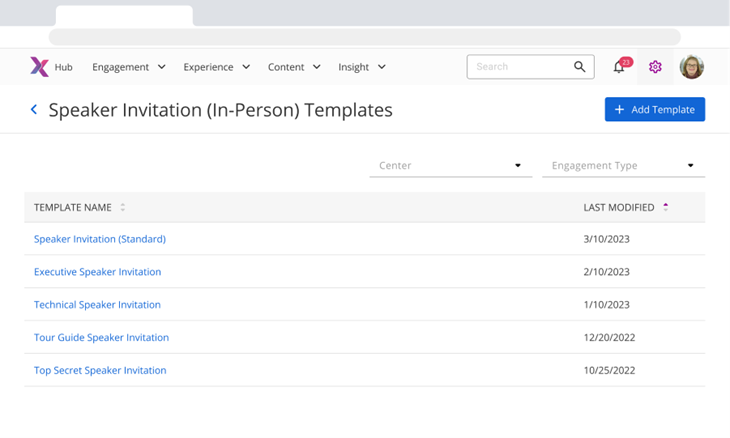Click the Add Template button
This screenshot has height=438, width=730.
654,110
